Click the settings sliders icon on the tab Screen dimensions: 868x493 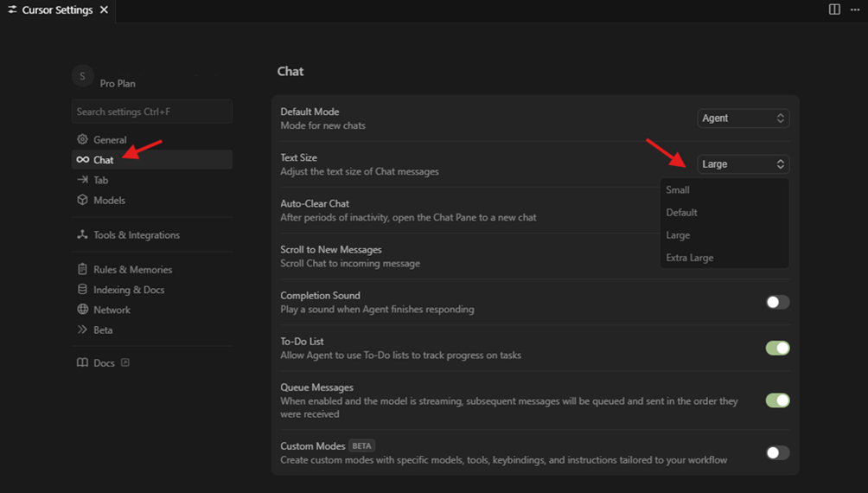pos(12,10)
